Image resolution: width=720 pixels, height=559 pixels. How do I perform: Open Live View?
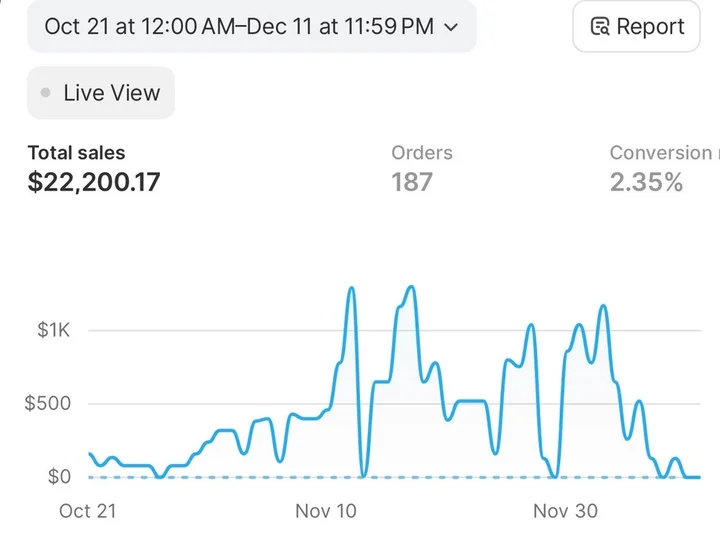(x=101, y=93)
